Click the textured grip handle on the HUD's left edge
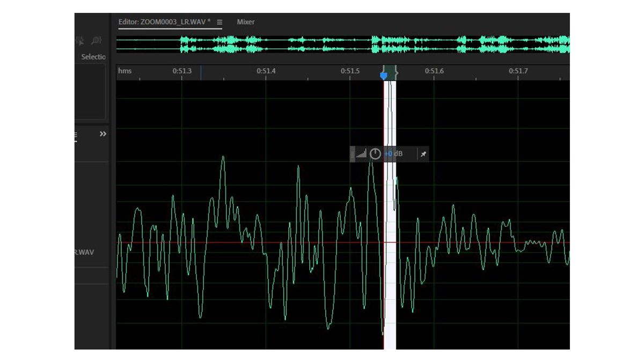 (352, 154)
